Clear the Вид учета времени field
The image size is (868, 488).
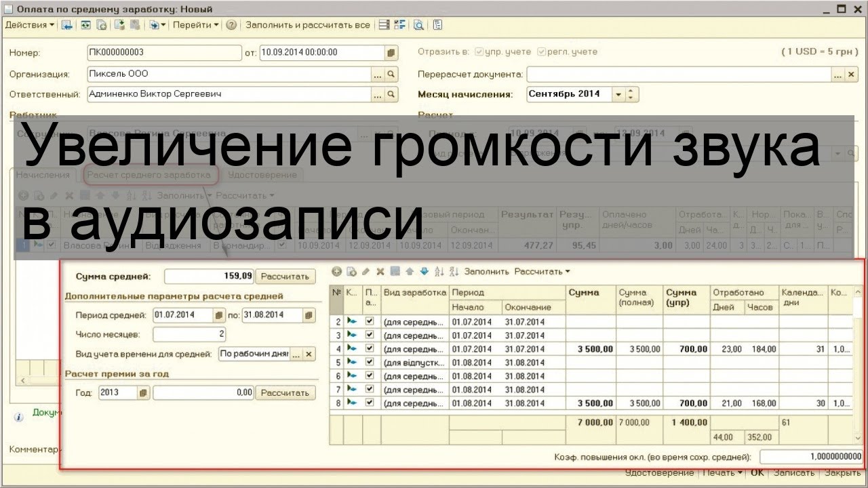point(309,354)
